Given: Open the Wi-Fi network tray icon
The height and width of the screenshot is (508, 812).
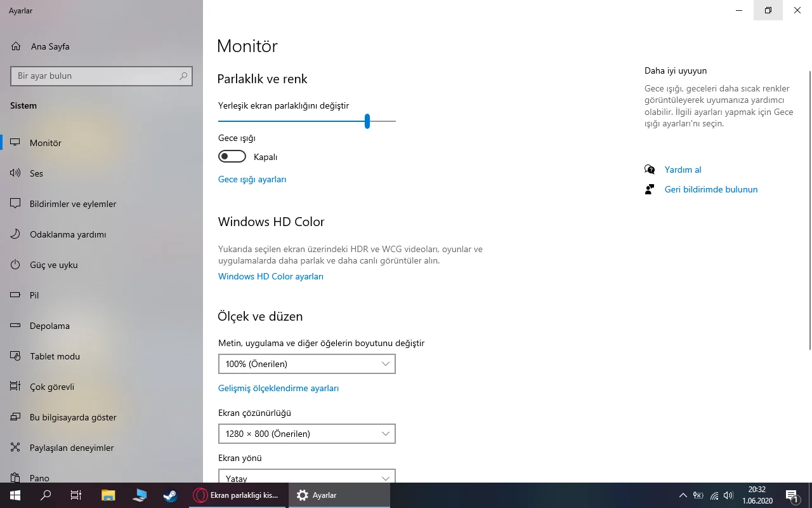Looking at the screenshot, I should click(x=714, y=495).
